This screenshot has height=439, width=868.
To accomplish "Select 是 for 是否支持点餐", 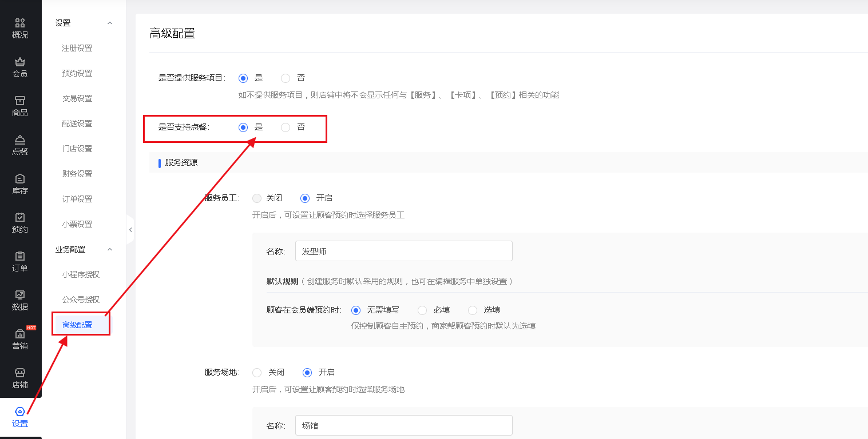I will (x=243, y=127).
